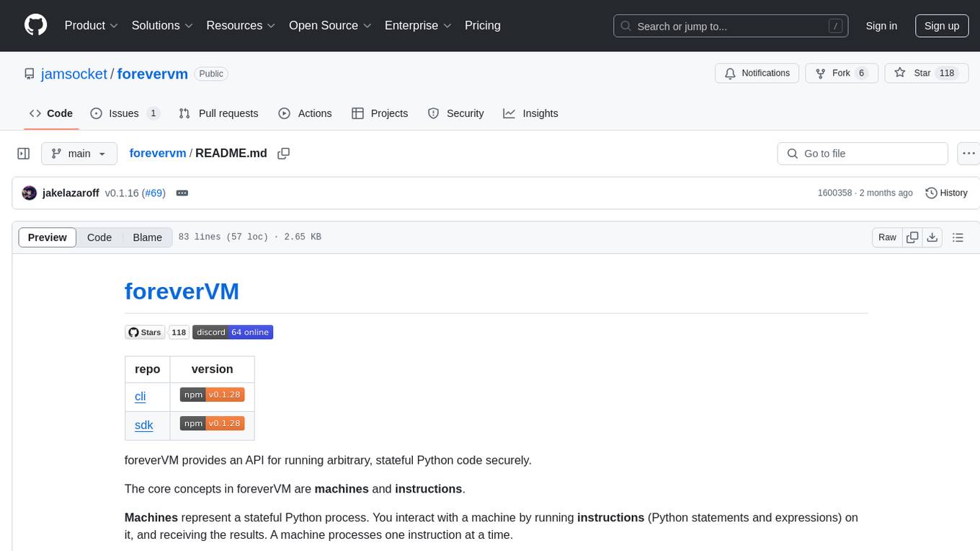This screenshot has width=980, height=551.
Task: Switch to the Actions tab
Action: [305, 113]
